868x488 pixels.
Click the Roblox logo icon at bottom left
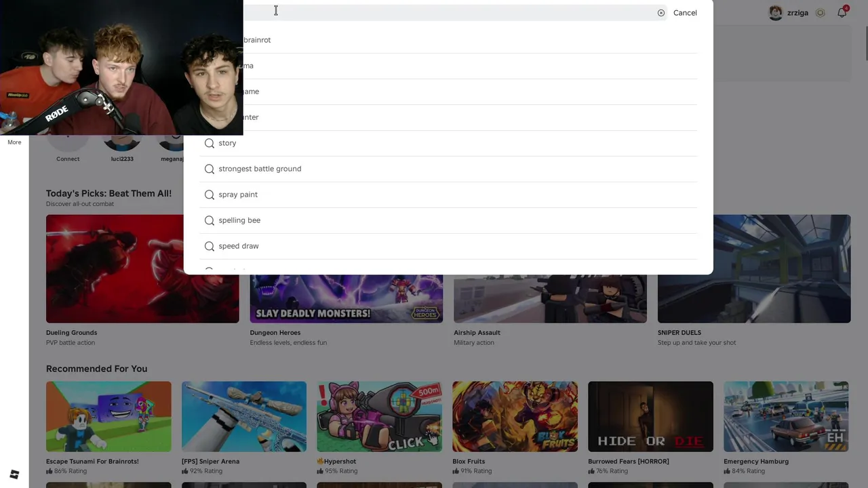[x=14, y=474]
